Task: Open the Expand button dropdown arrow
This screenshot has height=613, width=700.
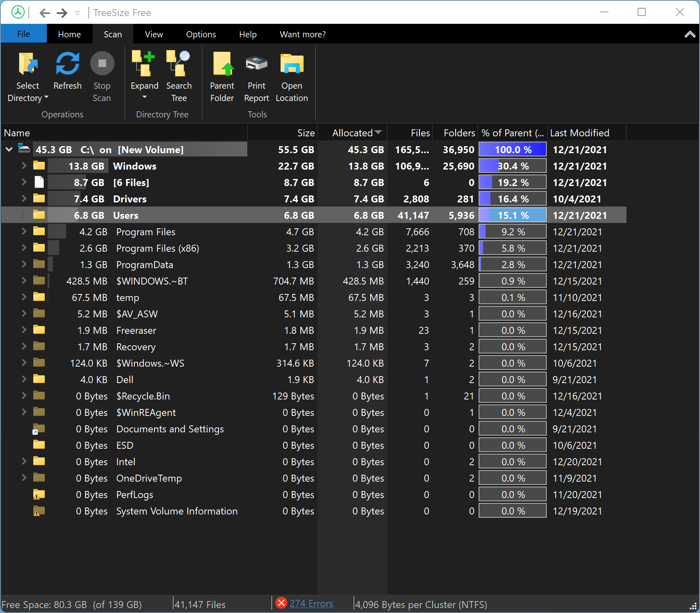Action: click(144, 97)
